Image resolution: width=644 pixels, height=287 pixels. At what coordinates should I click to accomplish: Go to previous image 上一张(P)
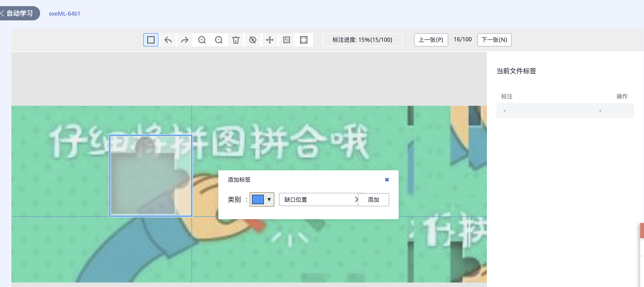(431, 40)
